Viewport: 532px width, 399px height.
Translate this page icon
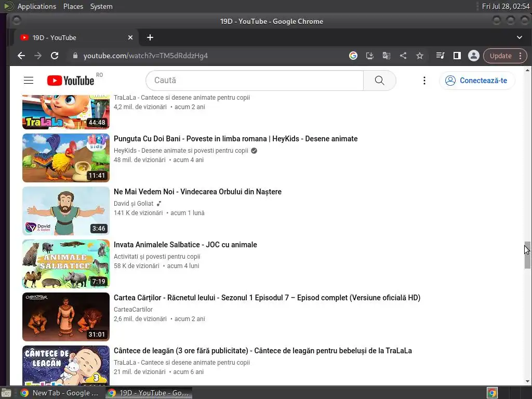tap(387, 56)
